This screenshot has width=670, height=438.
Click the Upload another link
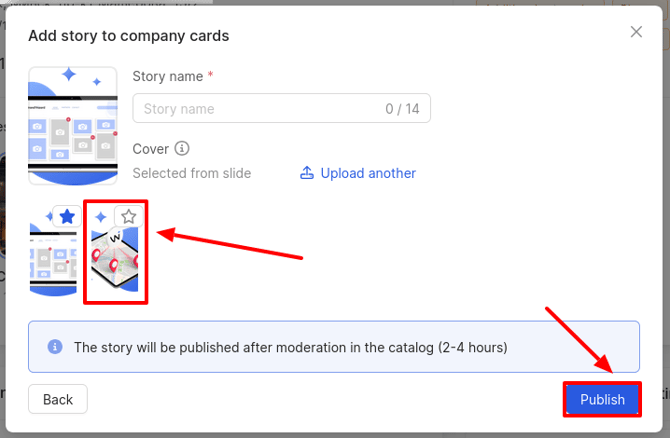[368, 173]
